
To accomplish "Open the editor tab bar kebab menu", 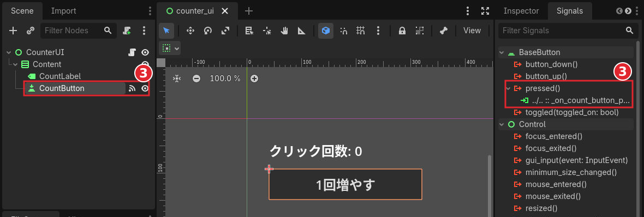I will [x=468, y=11].
